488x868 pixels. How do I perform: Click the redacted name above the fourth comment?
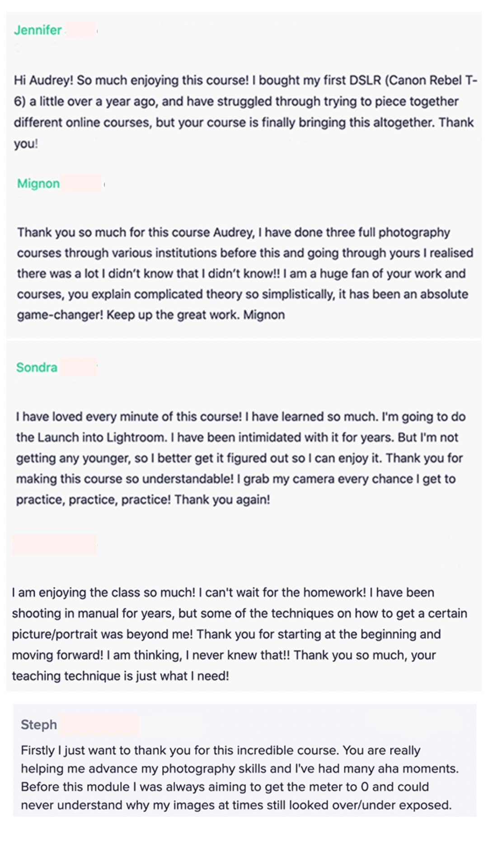(54, 544)
